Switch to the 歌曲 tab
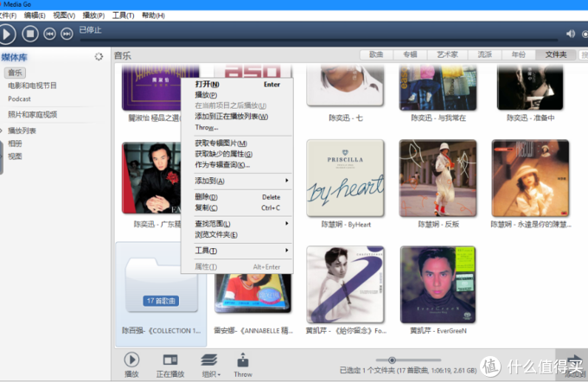Screen dimensions: 588x382 tap(376, 54)
